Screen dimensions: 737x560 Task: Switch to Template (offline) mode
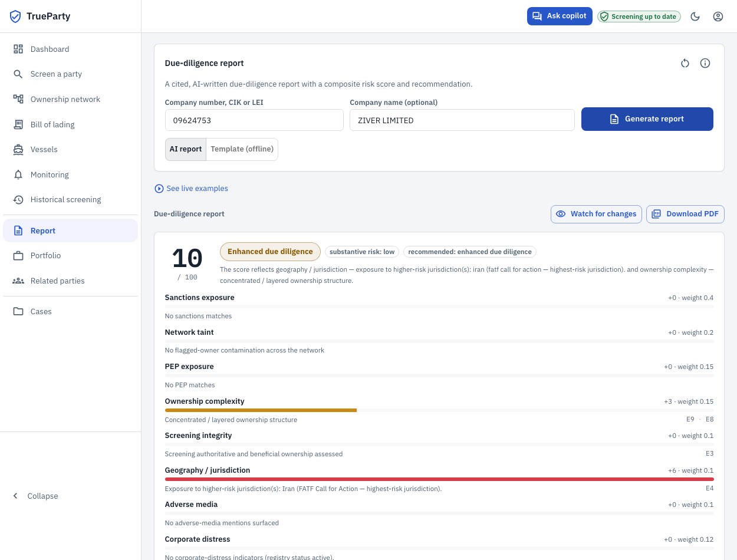click(242, 149)
